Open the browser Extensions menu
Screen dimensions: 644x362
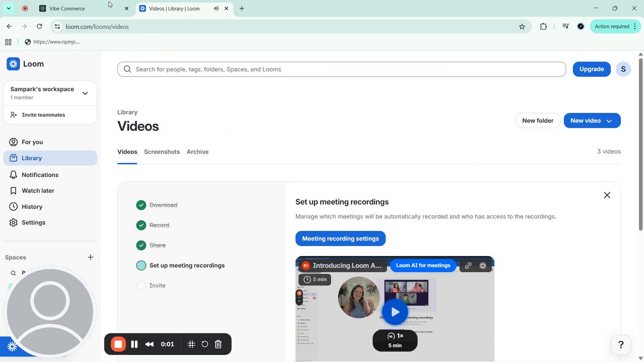[543, 27]
